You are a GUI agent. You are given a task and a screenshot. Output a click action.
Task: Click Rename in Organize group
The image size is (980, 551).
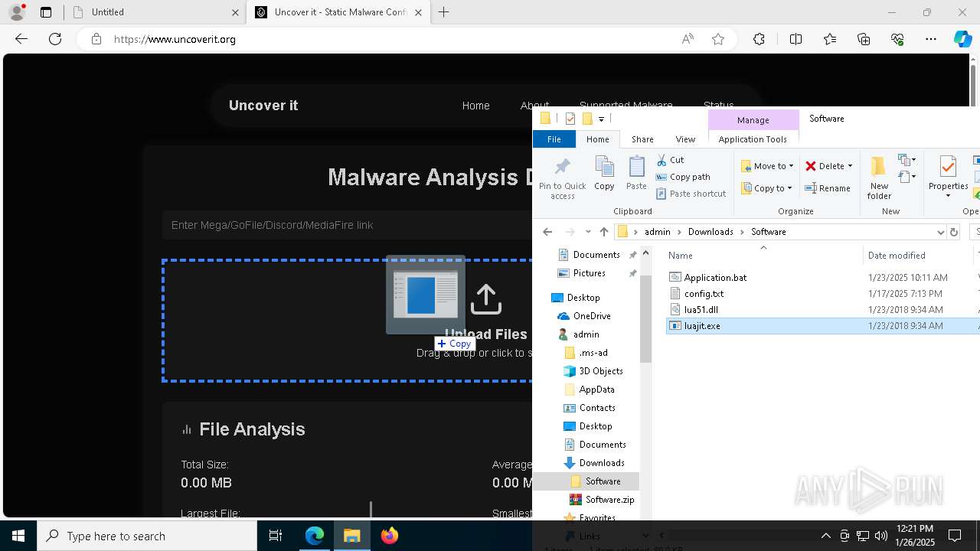[828, 188]
